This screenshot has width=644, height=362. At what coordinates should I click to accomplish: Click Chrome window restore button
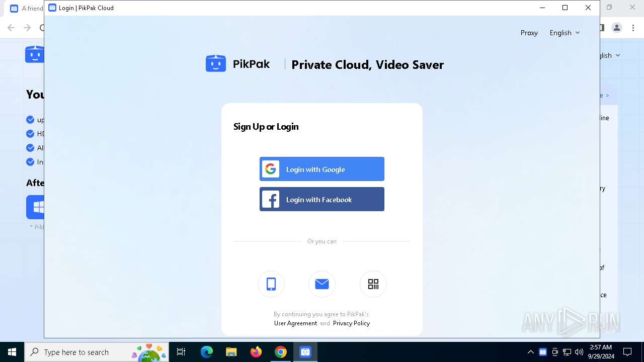point(609,8)
